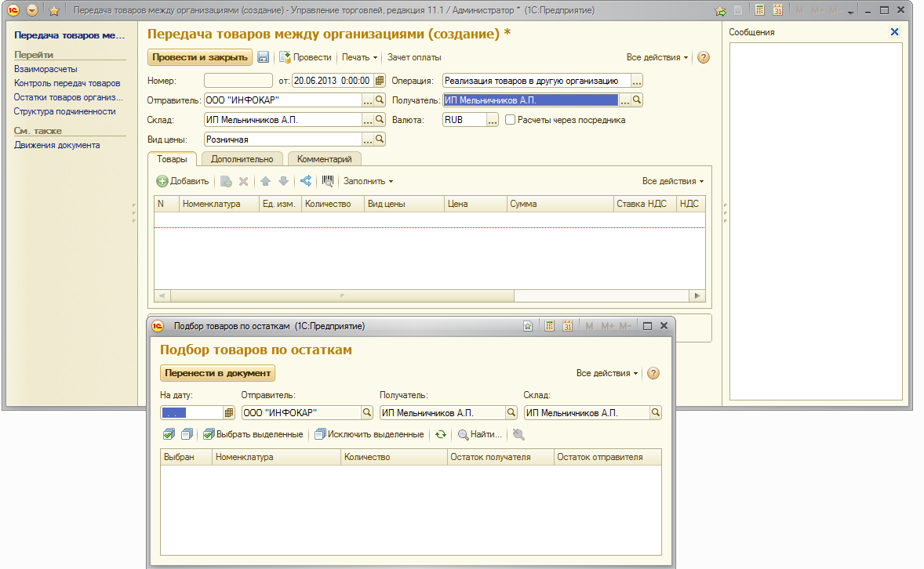
Task: Open Контроль передач товаров link
Action: point(67,83)
